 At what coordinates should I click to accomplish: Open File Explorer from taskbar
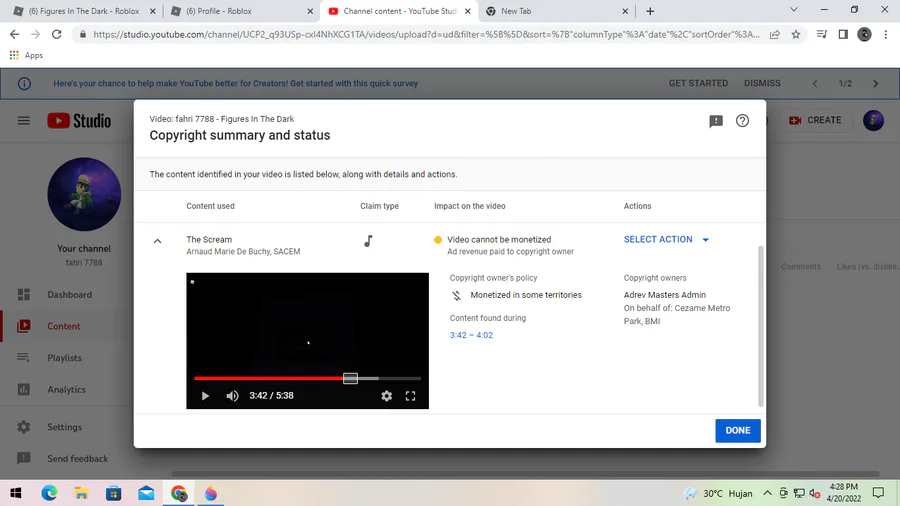[x=81, y=493]
